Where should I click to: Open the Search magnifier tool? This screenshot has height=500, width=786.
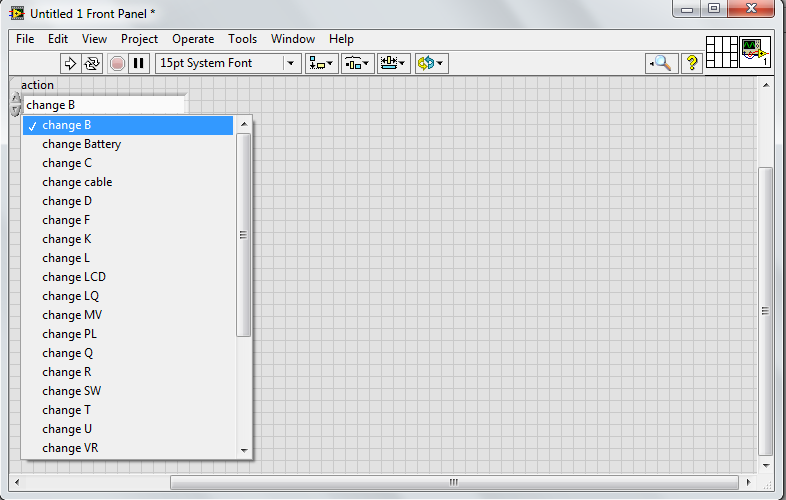coord(661,63)
